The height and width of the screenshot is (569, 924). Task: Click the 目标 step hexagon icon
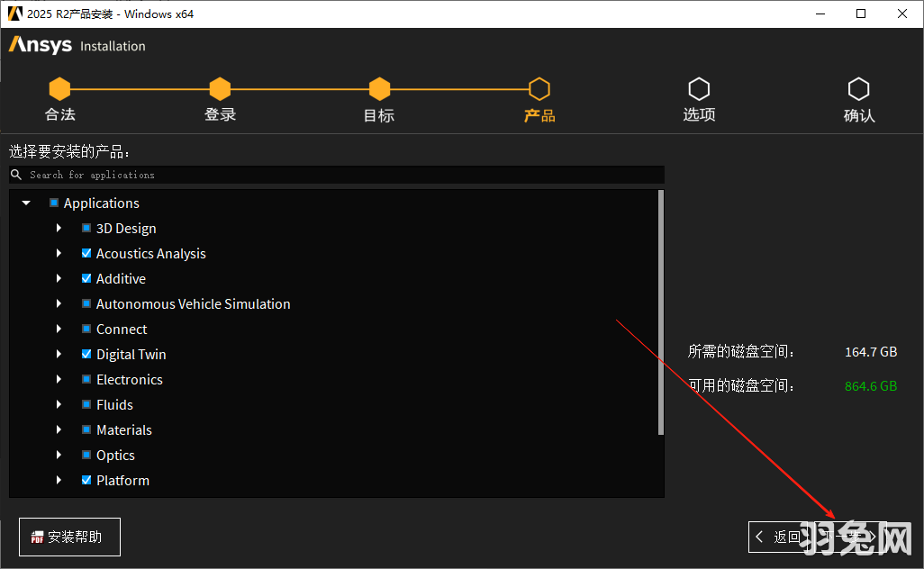378,87
